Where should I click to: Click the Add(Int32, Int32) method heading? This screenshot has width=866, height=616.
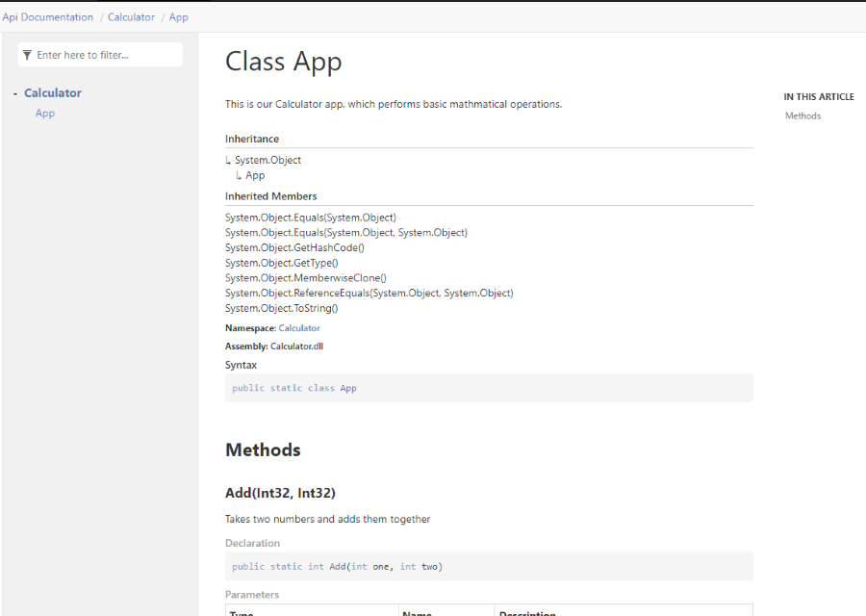point(280,493)
